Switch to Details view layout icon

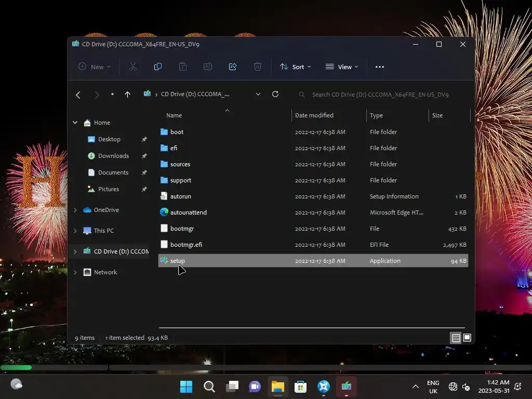[x=456, y=338]
